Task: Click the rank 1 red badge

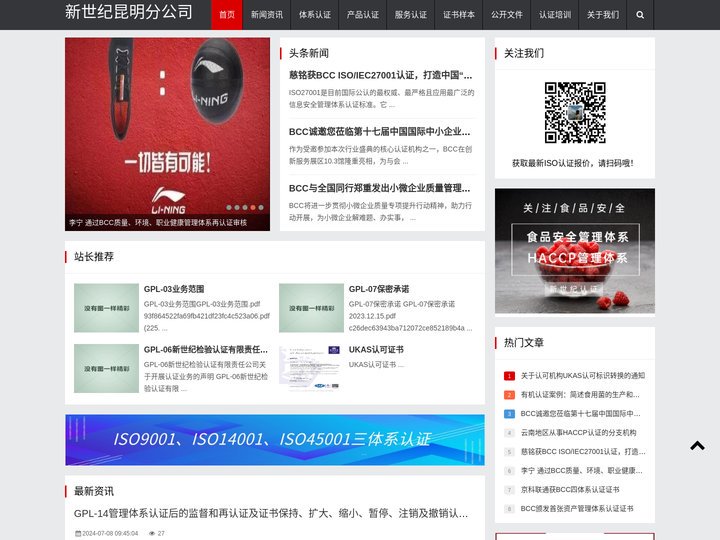Action: (509, 376)
